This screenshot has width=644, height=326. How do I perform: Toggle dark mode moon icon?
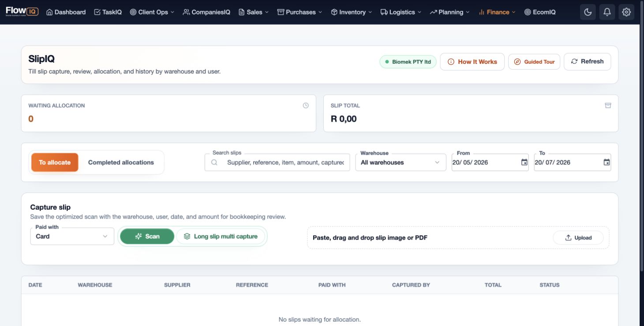click(588, 12)
